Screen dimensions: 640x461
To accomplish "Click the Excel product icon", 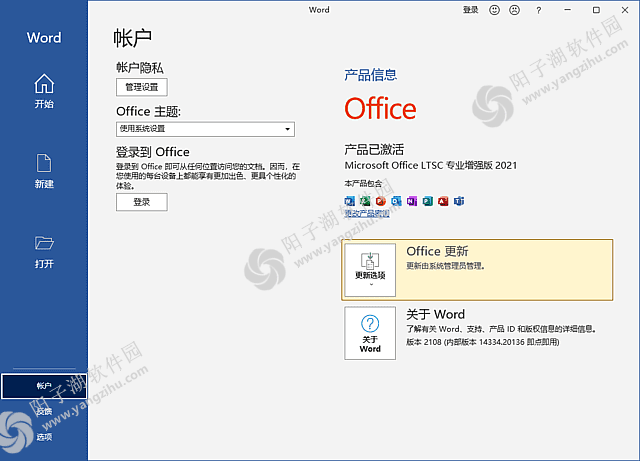I will pos(365,201).
